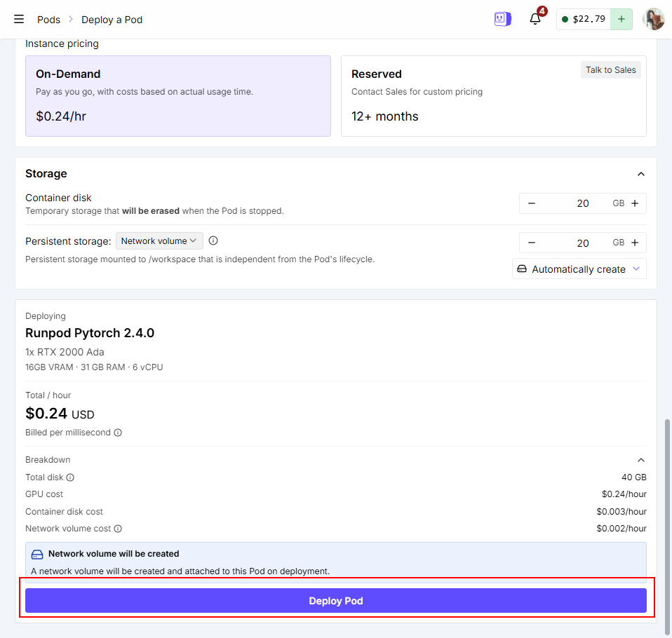The image size is (672, 638).
Task: Click the Talk to Sales button
Action: (x=611, y=70)
